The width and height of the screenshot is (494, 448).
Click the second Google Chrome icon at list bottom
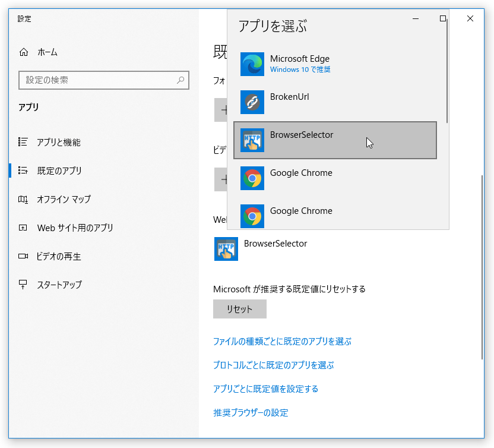252,216
